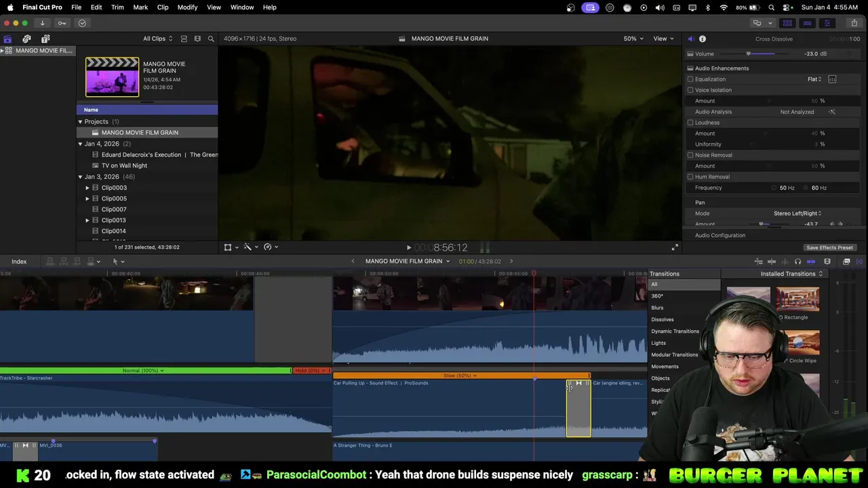Open the Effects browser icon
The image size is (868, 488).
point(846,262)
